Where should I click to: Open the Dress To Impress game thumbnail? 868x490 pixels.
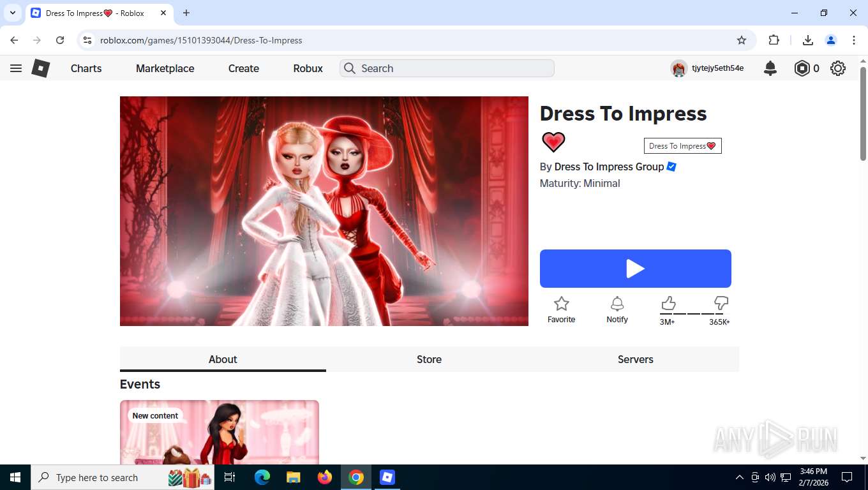[x=324, y=211]
